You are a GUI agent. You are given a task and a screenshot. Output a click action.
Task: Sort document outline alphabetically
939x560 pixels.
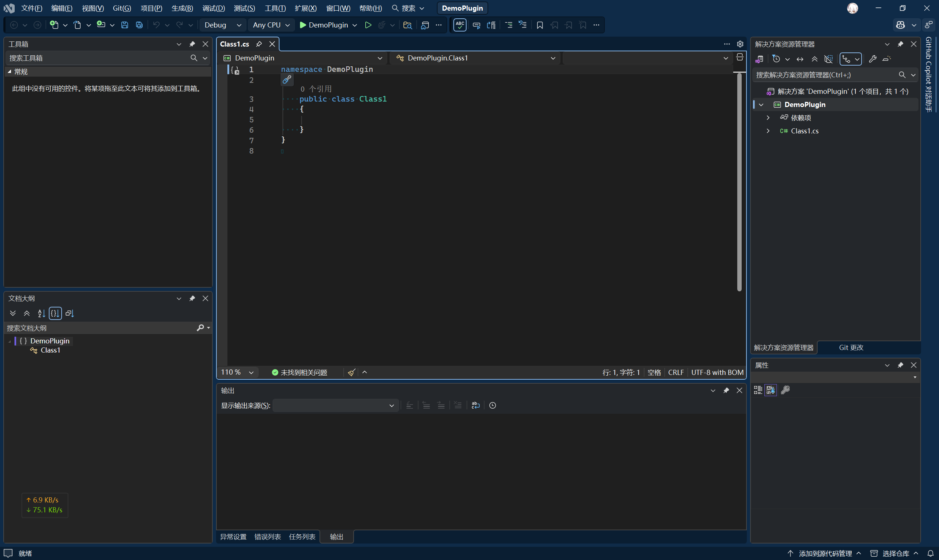point(41,313)
